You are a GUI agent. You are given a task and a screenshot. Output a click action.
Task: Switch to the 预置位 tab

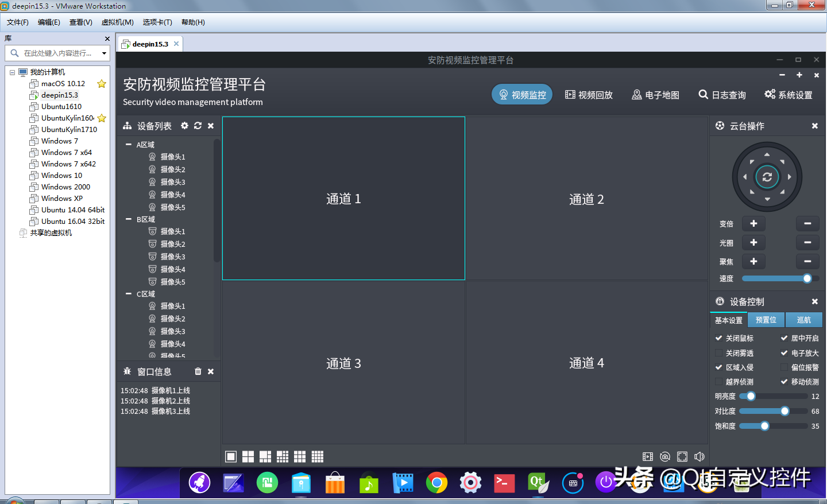click(766, 320)
